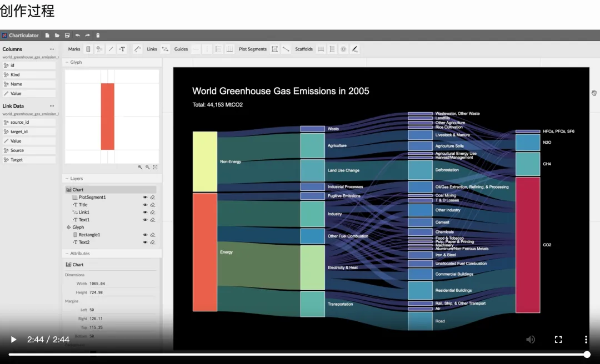Save the chart with the floppy icon
Viewport: 600px width, 364px height.
67,35
